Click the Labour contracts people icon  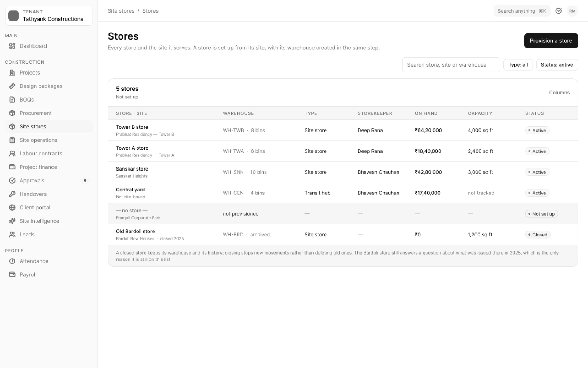12,154
